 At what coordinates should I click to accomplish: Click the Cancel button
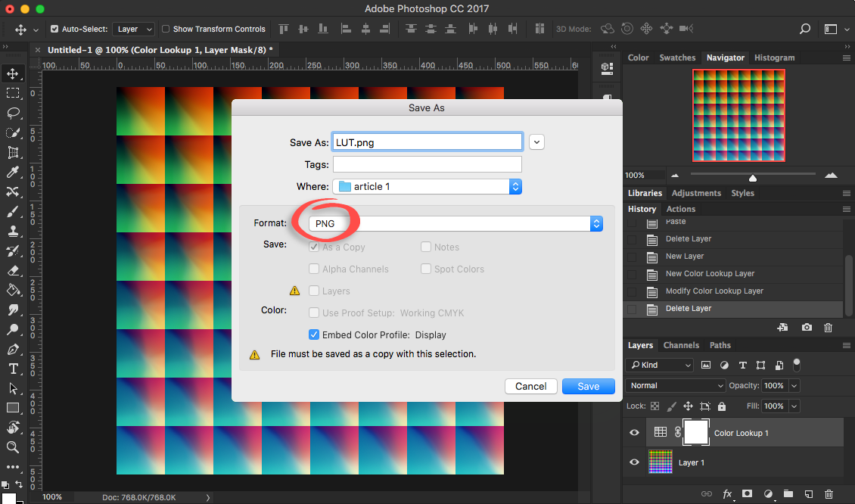click(530, 386)
